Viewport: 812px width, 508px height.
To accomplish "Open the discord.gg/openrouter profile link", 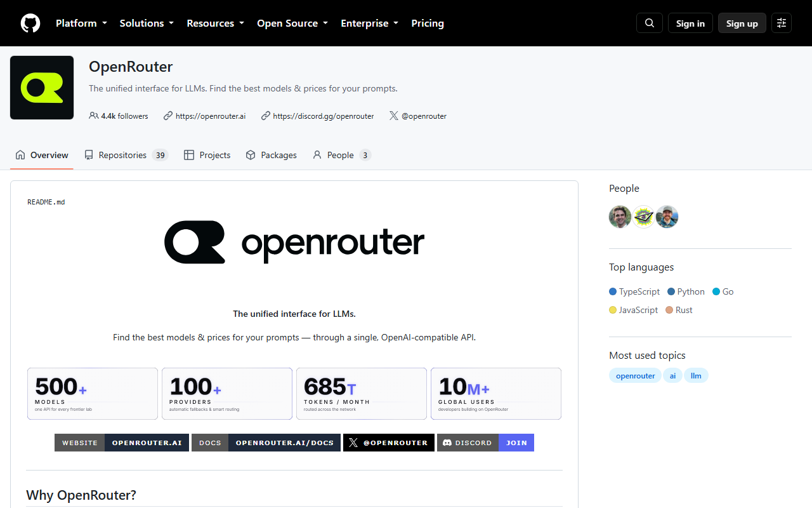I will 324,116.
